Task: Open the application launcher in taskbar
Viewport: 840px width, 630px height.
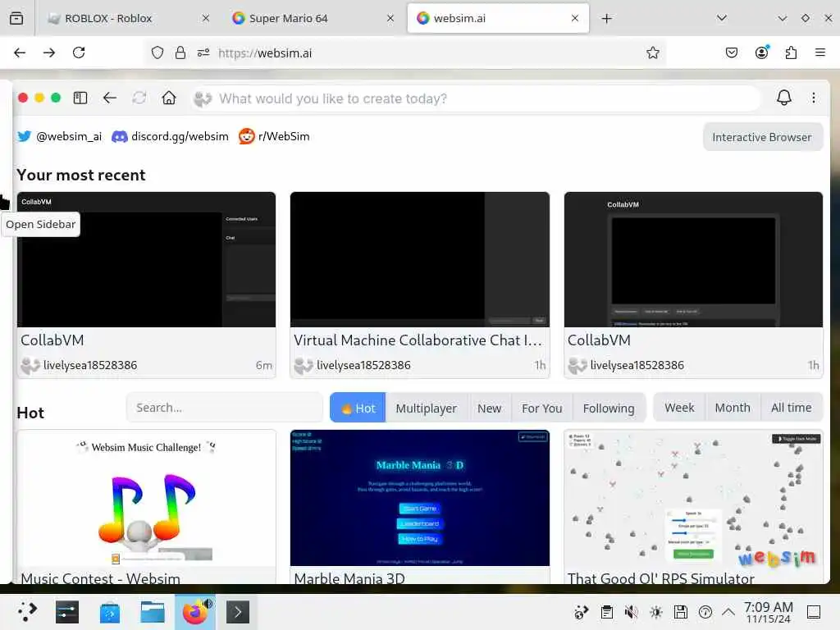Action: coord(27,612)
